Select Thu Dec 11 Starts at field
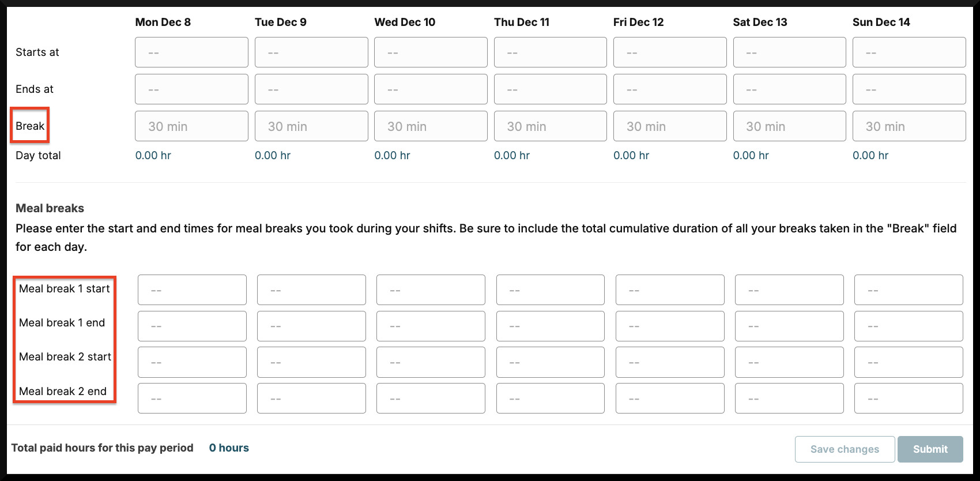 (551, 52)
